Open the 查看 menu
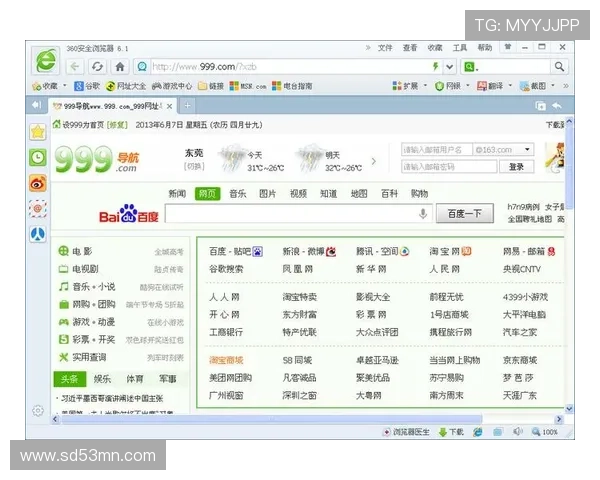 tap(410, 48)
